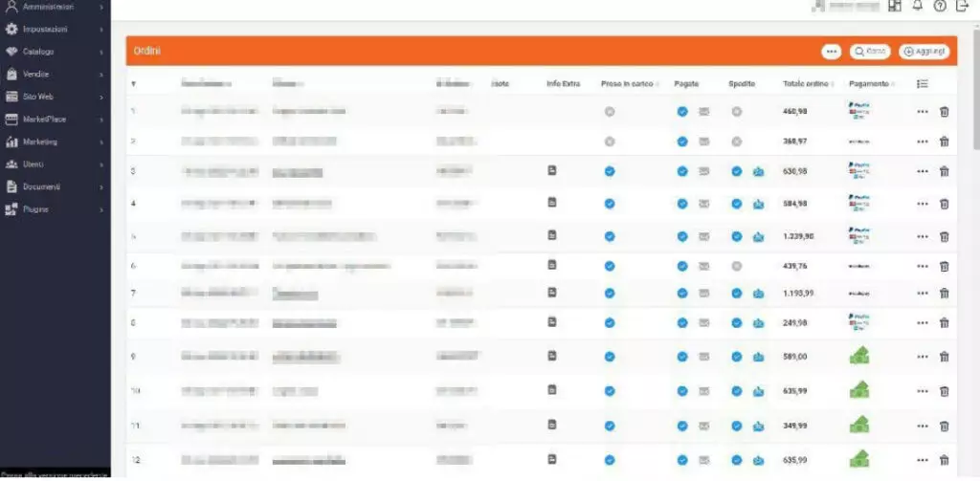Expand the Vendite submenu arrow

[x=101, y=75]
